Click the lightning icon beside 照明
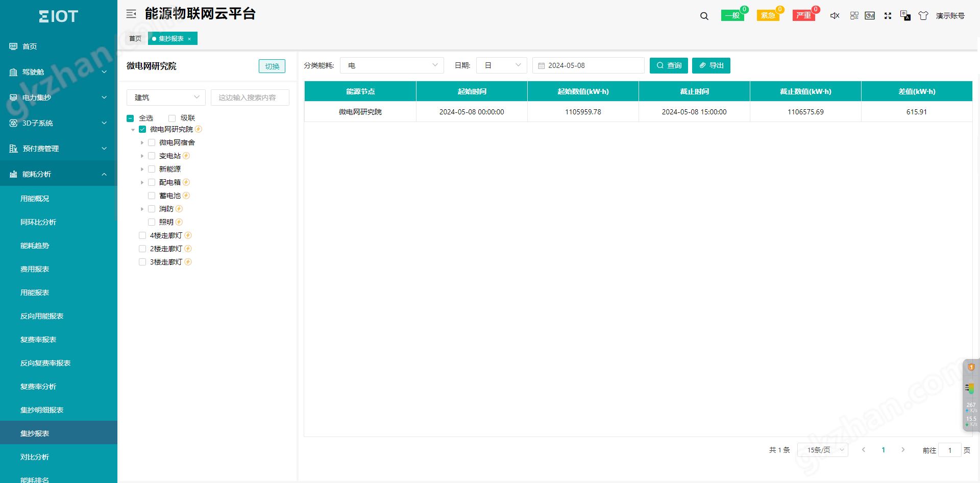The height and width of the screenshot is (483, 980). (179, 222)
